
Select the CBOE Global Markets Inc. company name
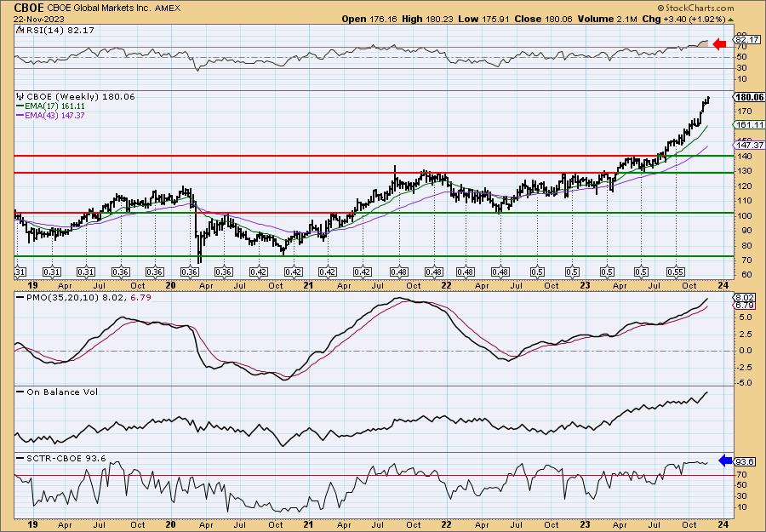pos(100,9)
